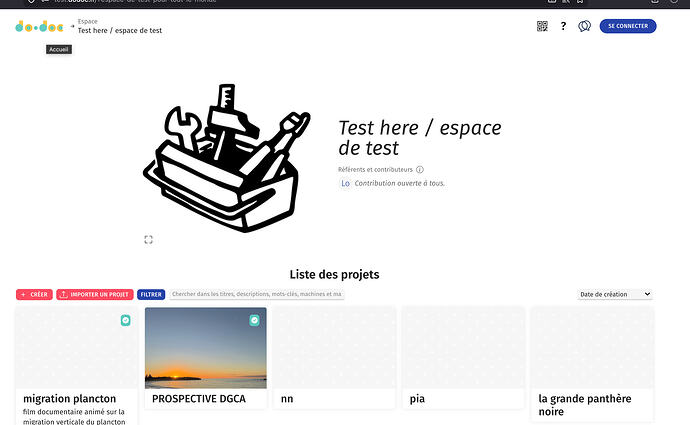Click the CRÉER button

pos(34,294)
